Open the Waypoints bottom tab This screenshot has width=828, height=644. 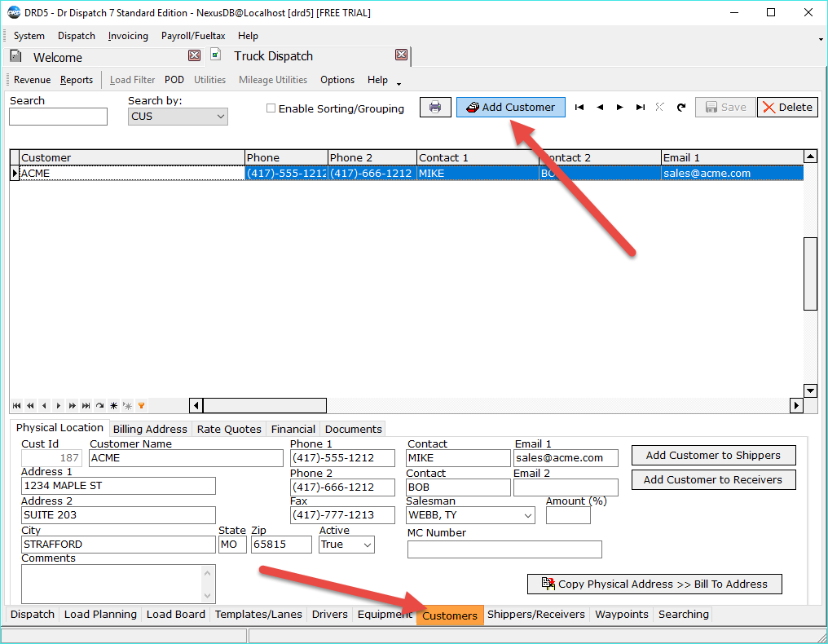pyautogui.click(x=622, y=615)
